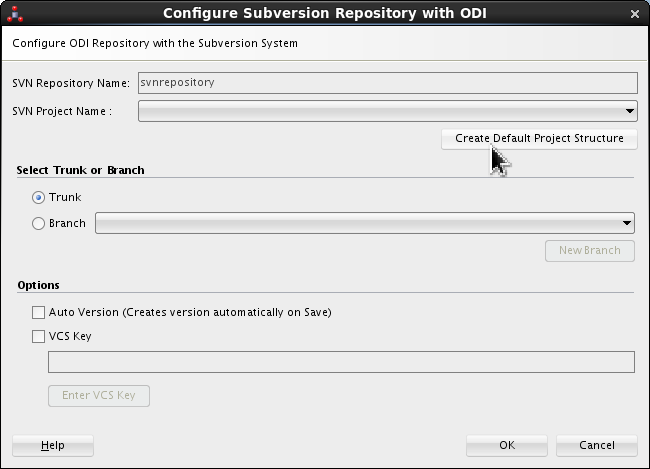This screenshot has width=650, height=469.
Task: Expand the Branch selection dropdown
Action: pos(627,224)
